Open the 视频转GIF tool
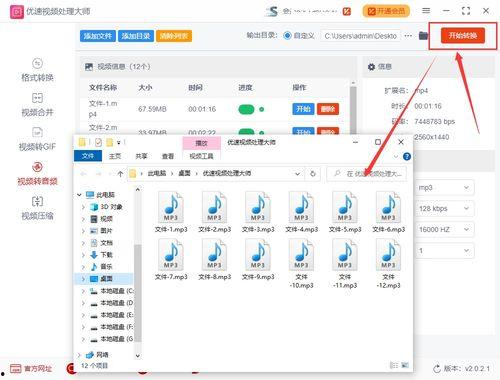 pos(37,139)
